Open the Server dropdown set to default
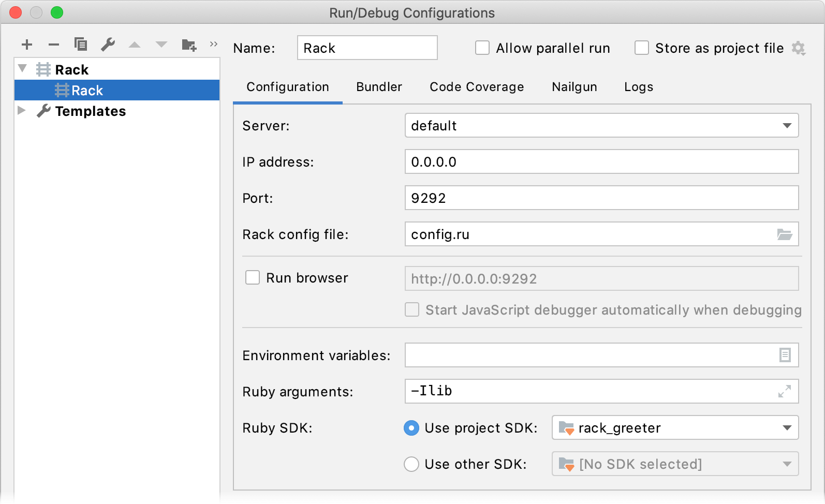 (601, 126)
